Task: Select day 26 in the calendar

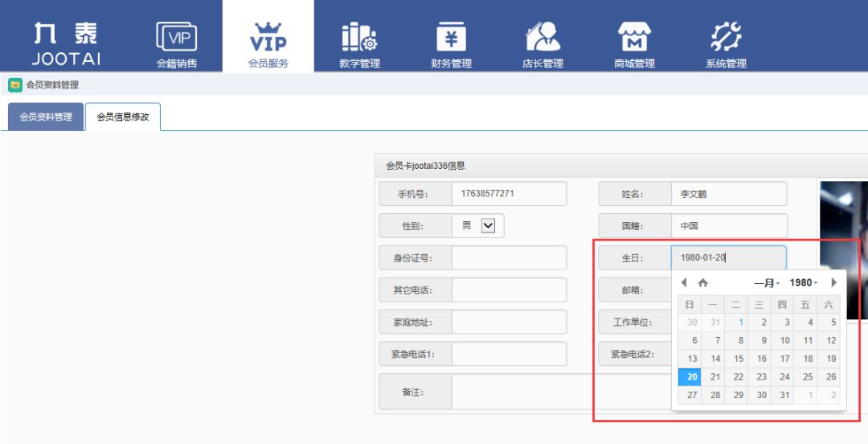Action: click(x=829, y=377)
